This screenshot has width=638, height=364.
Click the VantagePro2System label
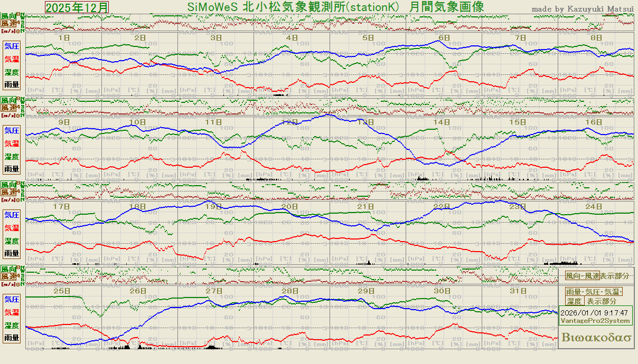click(595, 321)
